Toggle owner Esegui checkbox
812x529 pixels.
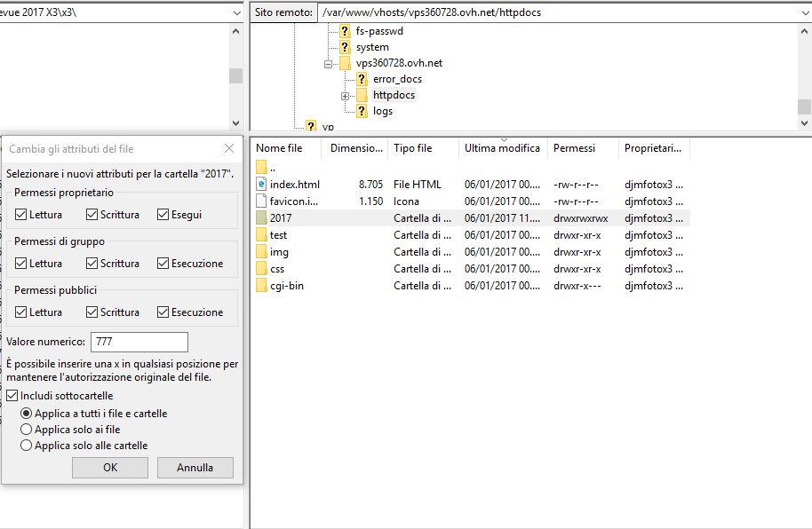163,214
